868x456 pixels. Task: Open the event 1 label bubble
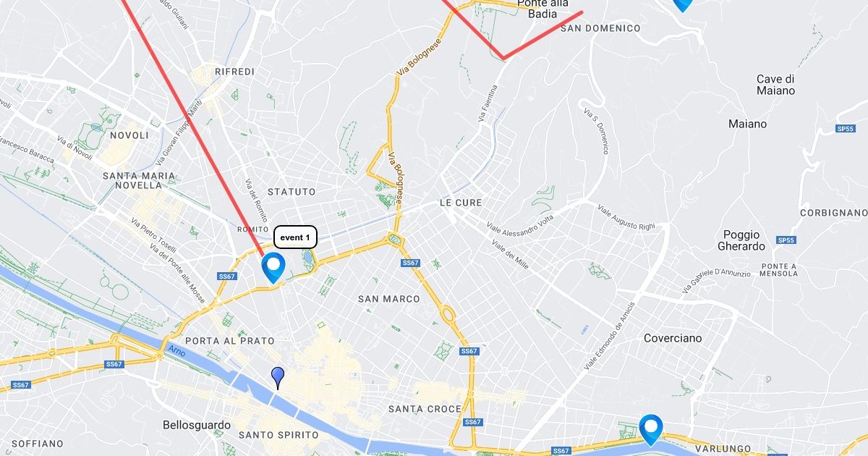[295, 237]
